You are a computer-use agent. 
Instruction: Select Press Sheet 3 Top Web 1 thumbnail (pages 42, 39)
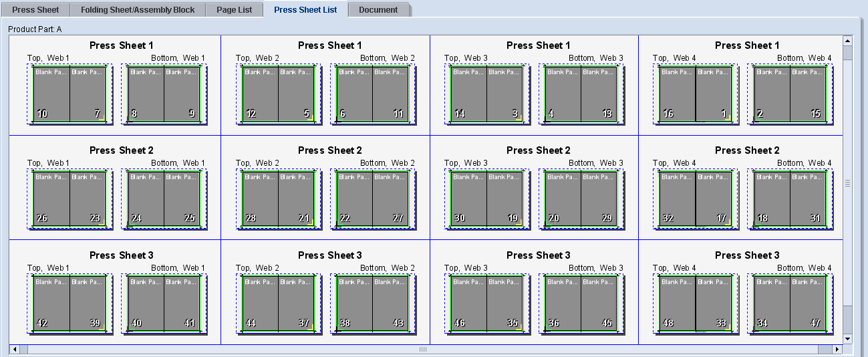69,304
